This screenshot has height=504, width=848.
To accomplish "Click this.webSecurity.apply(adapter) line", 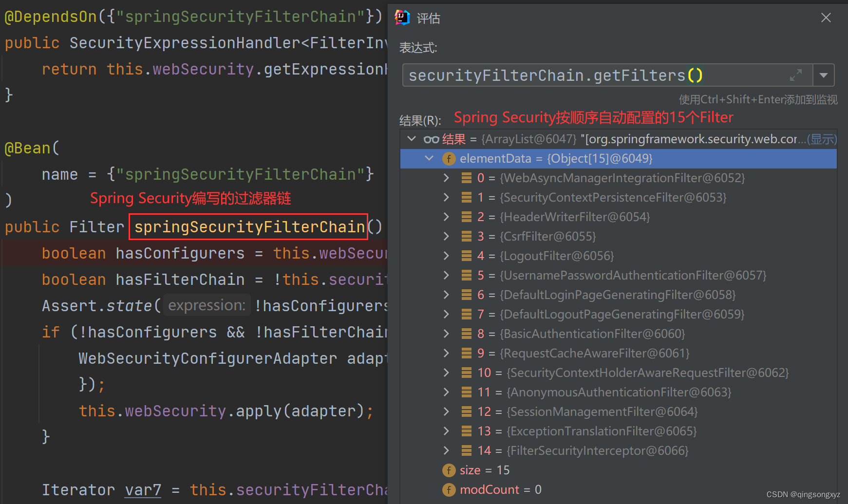I will [x=226, y=411].
